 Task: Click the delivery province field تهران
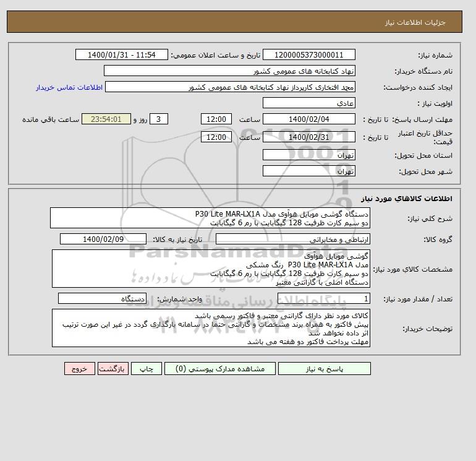coord(308,155)
